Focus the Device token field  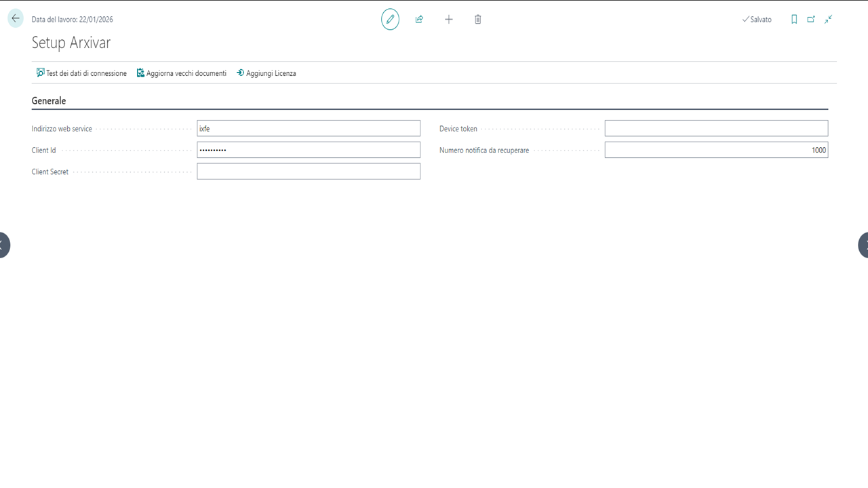point(716,128)
